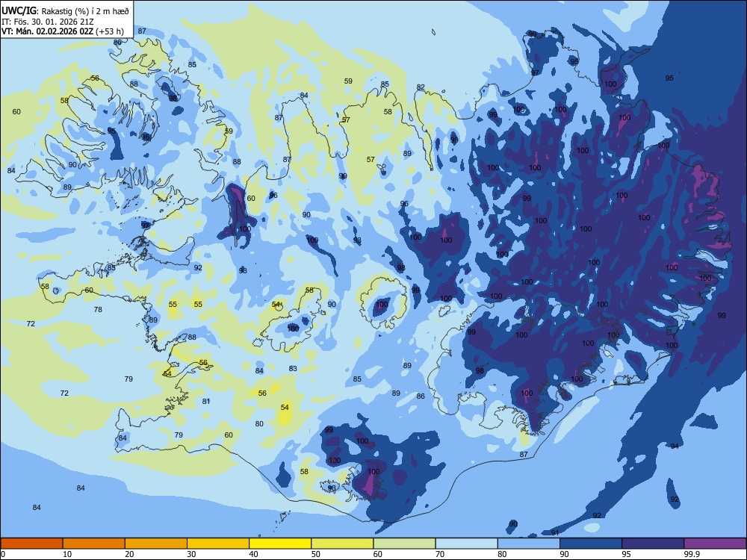Click the light orange 20–30 legend swatch
This screenshot has height=560, width=747.
coord(156,544)
